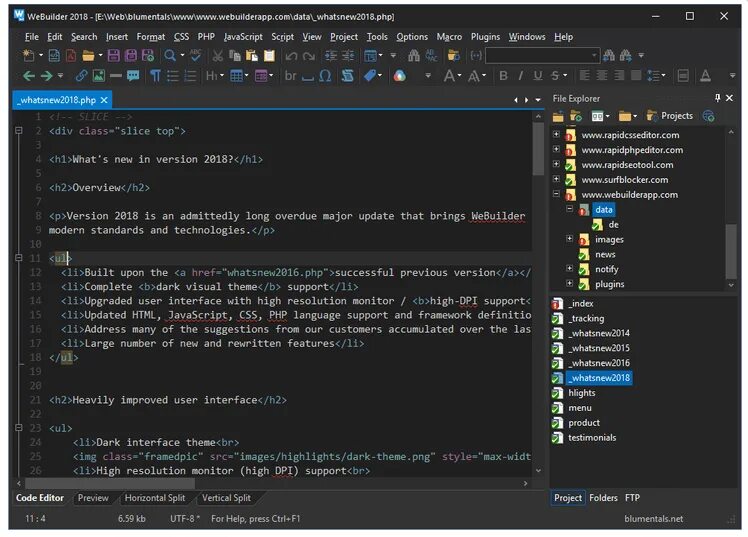Toggle Bold formatting

(x=503, y=76)
